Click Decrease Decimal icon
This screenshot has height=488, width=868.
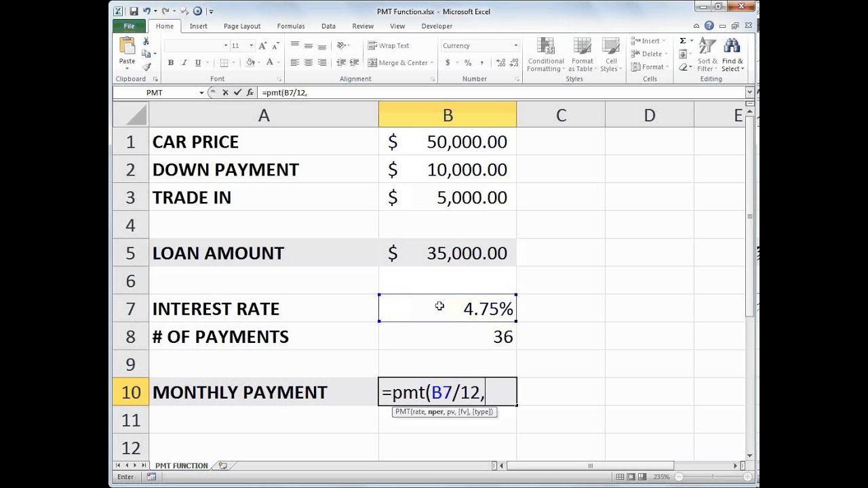[513, 62]
